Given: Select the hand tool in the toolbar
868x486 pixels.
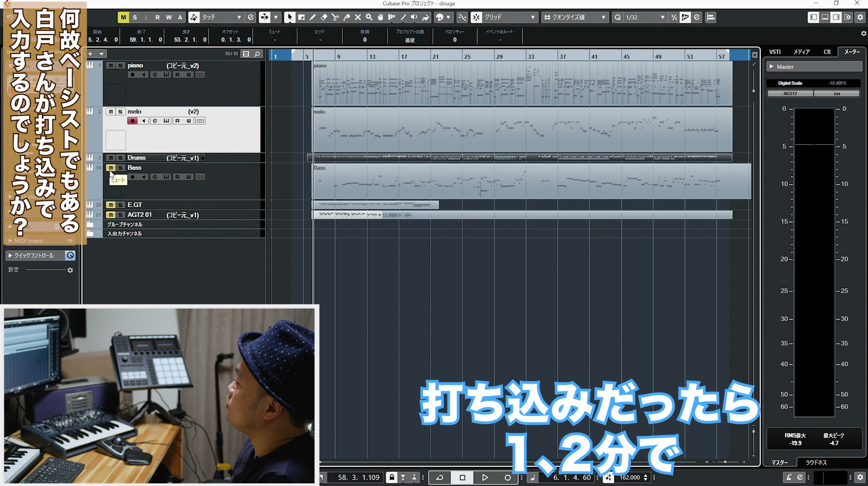Looking at the screenshot, I should pyautogui.click(x=380, y=17).
